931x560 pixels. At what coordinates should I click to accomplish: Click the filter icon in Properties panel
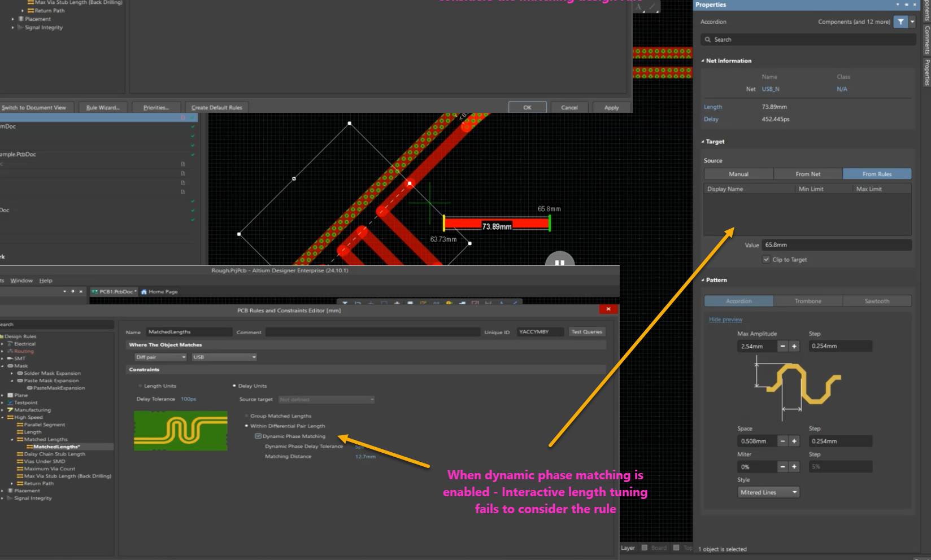click(900, 22)
